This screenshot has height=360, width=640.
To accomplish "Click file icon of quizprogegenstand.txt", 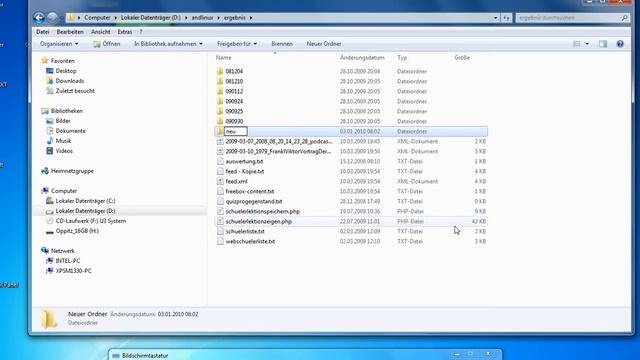I will [x=220, y=201].
